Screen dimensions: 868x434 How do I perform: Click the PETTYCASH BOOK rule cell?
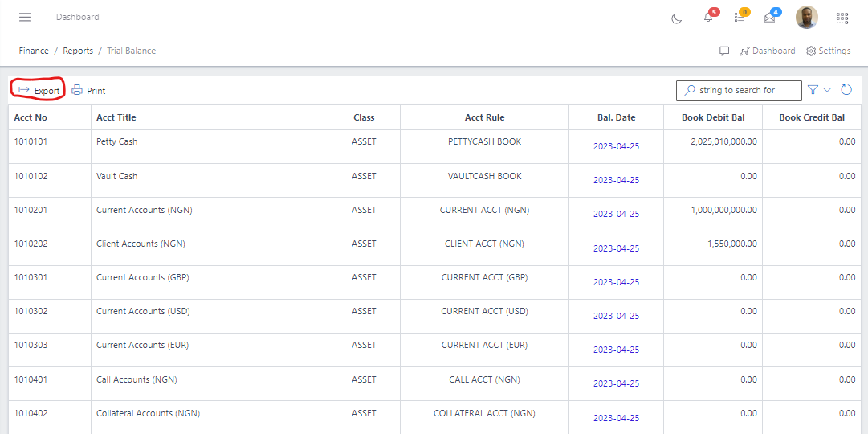(484, 142)
